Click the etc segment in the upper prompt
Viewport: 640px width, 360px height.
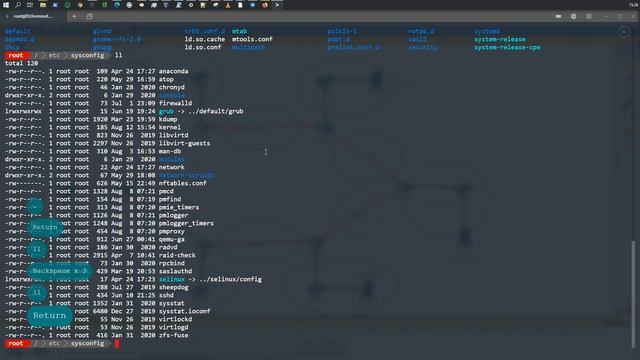tap(54, 55)
